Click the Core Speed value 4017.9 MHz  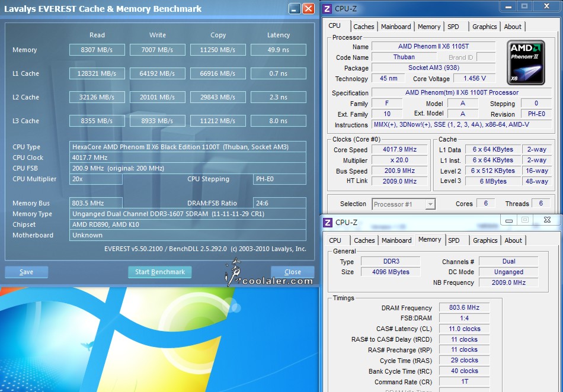pyautogui.click(x=399, y=149)
